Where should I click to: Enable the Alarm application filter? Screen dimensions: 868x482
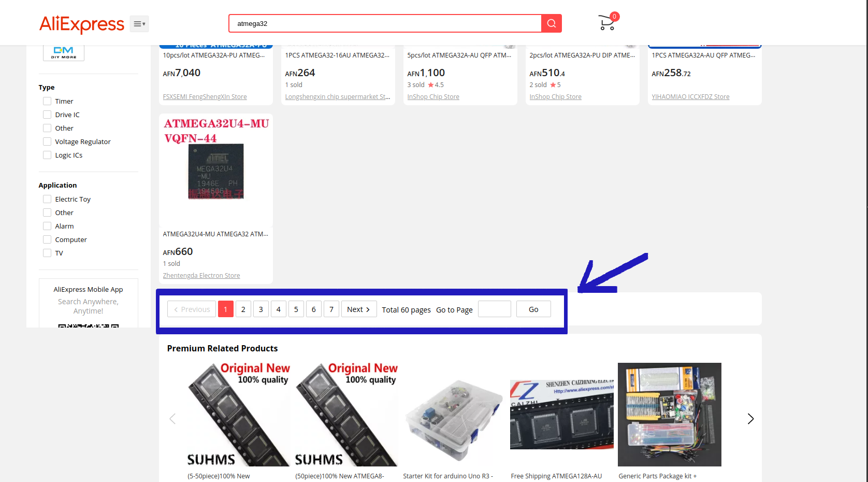point(47,226)
